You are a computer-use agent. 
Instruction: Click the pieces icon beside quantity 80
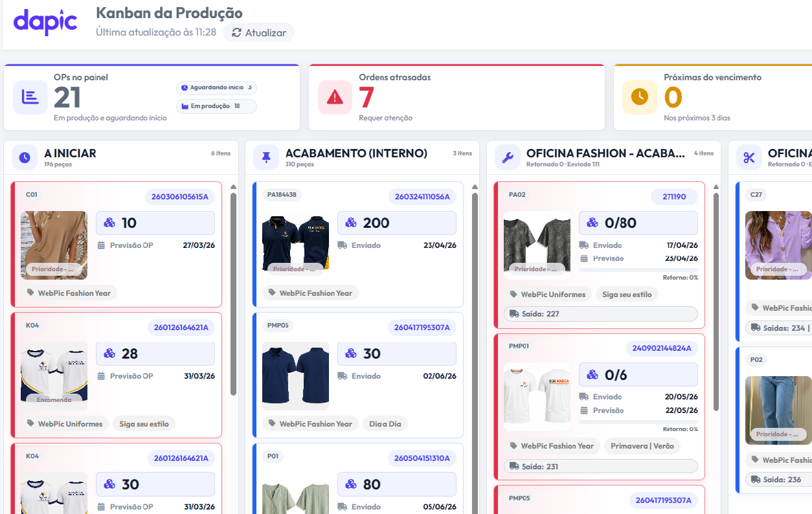(x=351, y=484)
